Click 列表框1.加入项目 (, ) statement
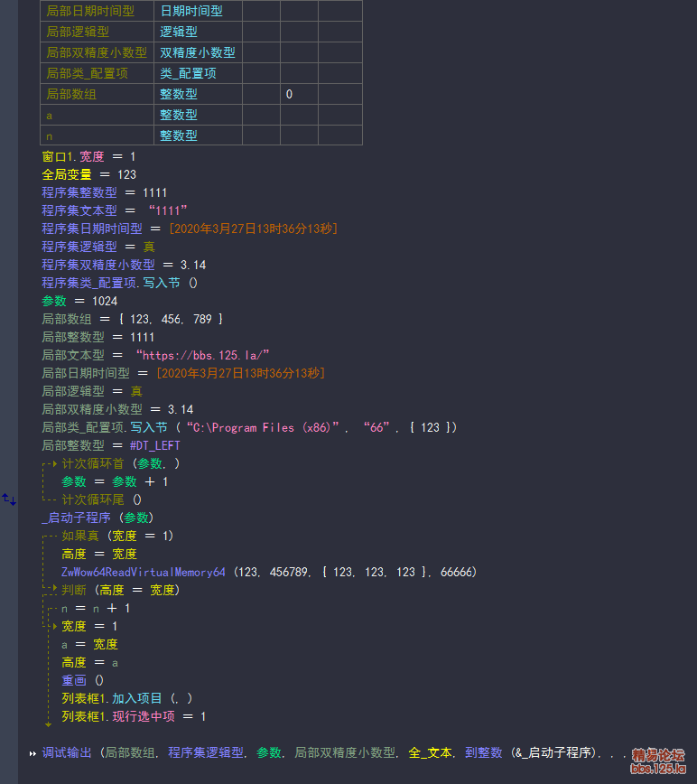The width and height of the screenshot is (697, 784). tap(127, 698)
